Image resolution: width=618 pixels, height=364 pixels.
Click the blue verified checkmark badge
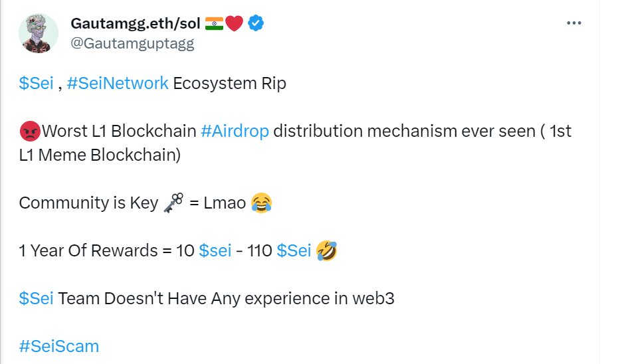point(256,23)
